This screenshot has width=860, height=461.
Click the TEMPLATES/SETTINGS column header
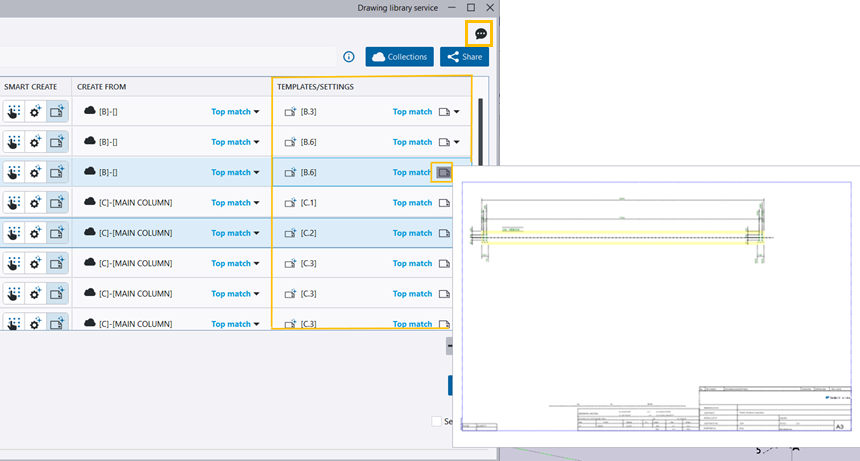315,87
